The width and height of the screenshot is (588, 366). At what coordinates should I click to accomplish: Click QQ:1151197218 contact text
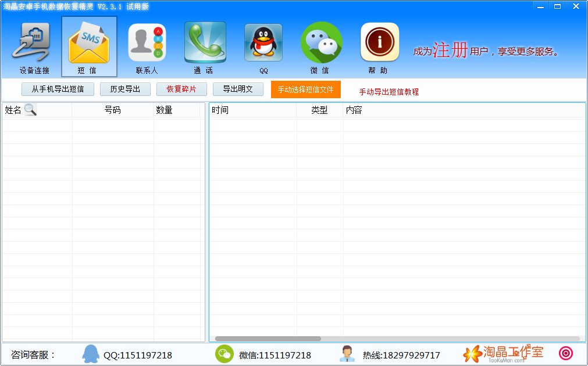coord(138,355)
